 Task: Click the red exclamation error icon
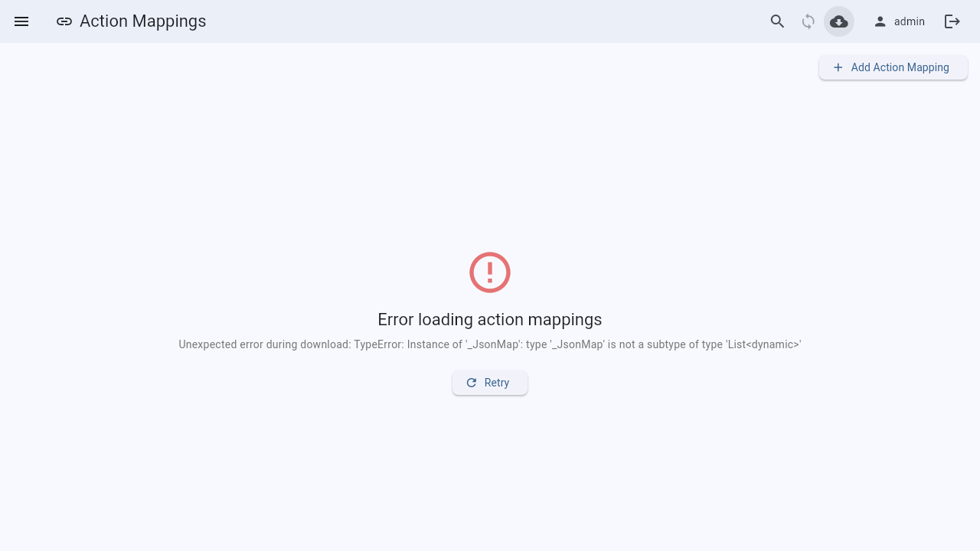point(490,272)
